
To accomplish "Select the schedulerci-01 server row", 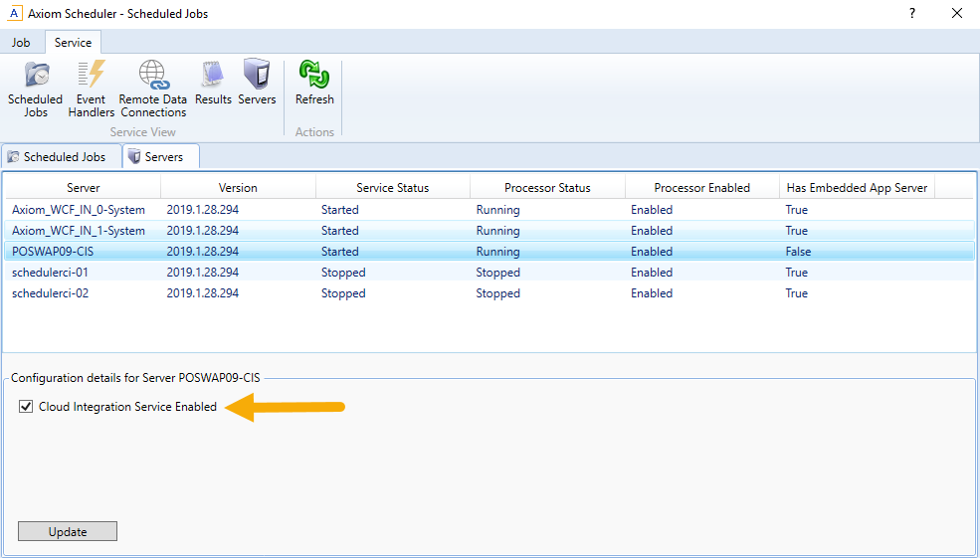I will click(490, 273).
